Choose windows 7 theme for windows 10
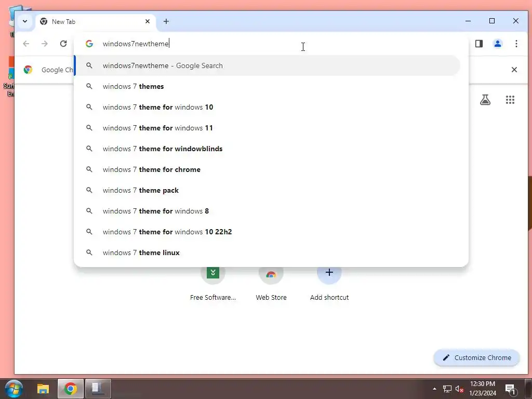532x399 pixels. tap(267, 107)
